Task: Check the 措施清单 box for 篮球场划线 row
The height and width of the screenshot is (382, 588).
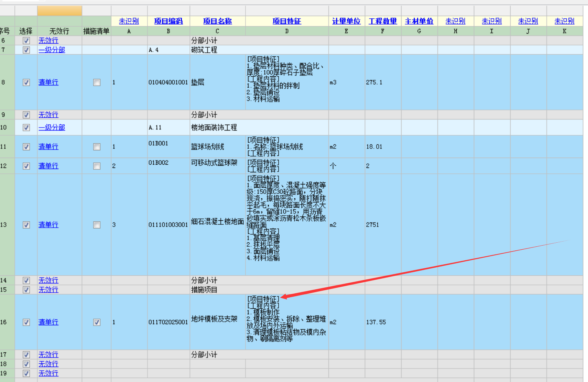Action: point(97,147)
